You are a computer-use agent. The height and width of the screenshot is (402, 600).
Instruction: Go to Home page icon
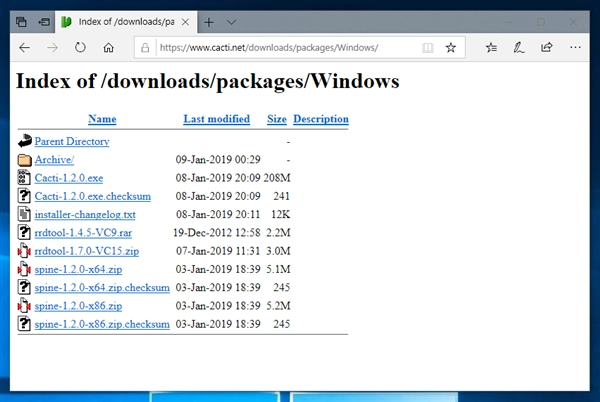(109, 48)
